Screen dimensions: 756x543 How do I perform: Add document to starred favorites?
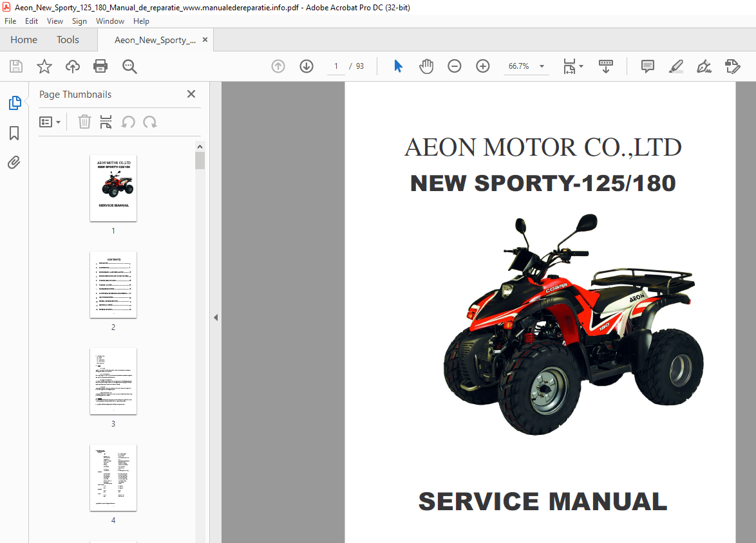(44, 66)
